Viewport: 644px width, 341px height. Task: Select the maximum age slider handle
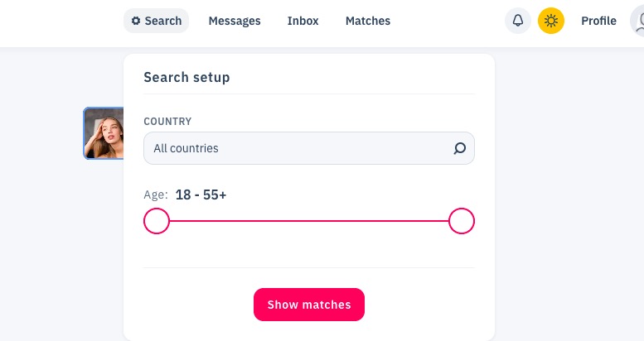point(462,221)
